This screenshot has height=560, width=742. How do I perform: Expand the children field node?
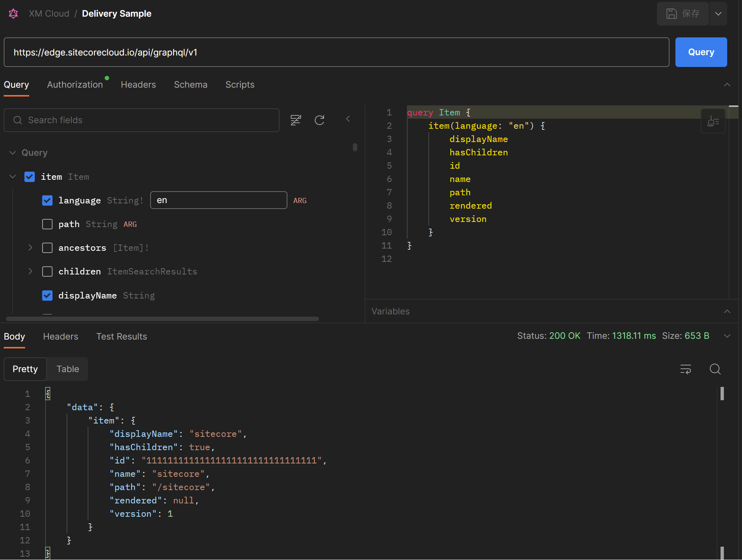[30, 271]
